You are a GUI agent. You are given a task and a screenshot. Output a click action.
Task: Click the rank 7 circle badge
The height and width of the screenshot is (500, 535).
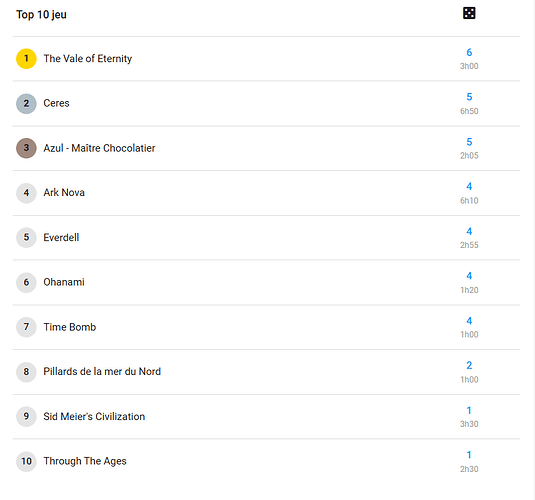26,327
